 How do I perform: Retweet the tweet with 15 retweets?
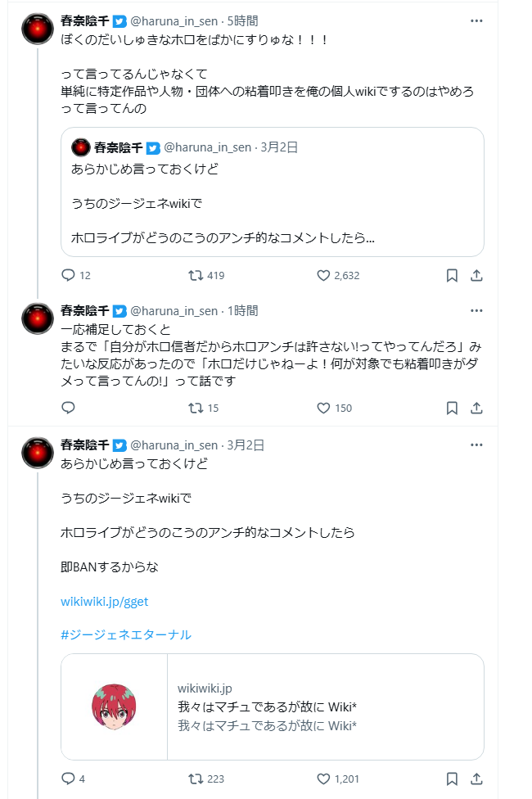[x=196, y=408]
